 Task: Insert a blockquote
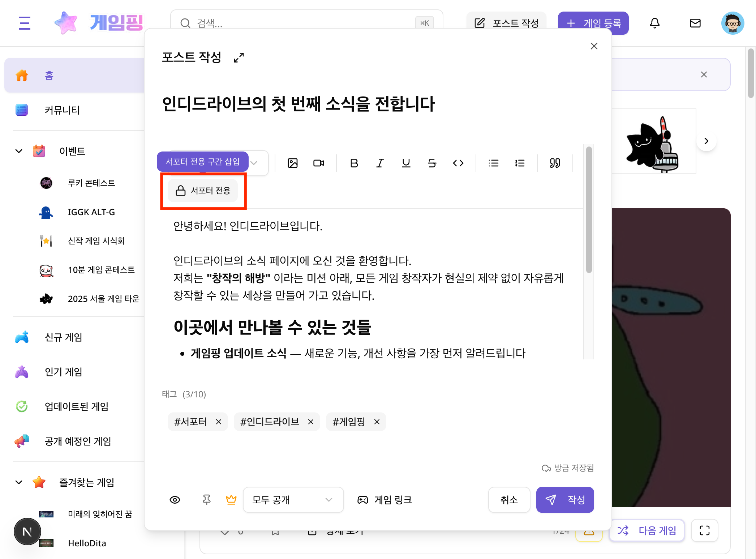[x=555, y=163]
